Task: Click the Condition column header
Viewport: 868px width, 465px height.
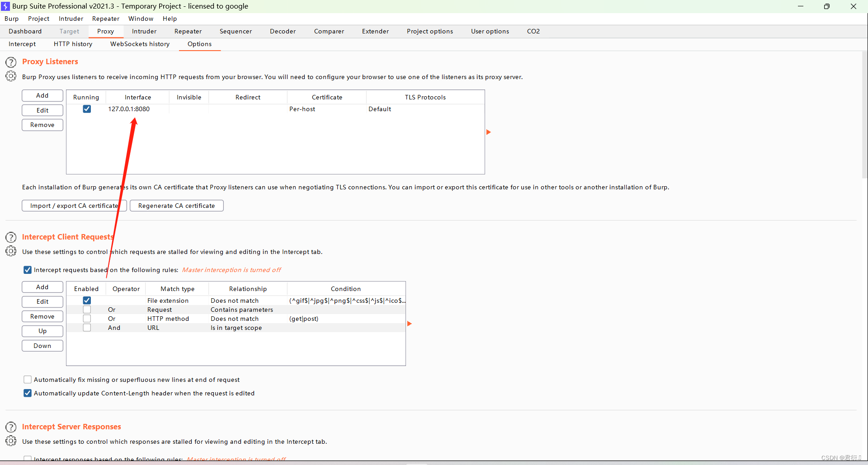Action: 346,289
